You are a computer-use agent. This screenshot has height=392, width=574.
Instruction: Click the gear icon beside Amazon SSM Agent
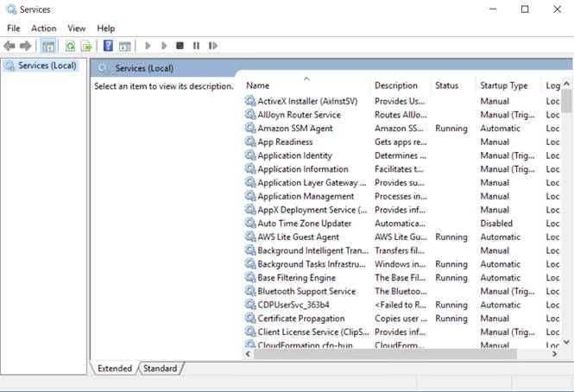point(250,128)
